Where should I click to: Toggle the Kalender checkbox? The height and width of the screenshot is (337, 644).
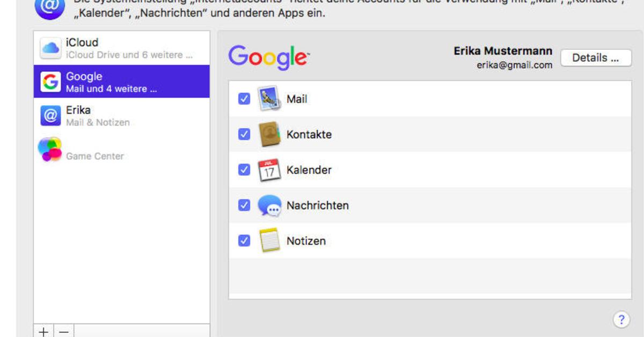pos(244,170)
